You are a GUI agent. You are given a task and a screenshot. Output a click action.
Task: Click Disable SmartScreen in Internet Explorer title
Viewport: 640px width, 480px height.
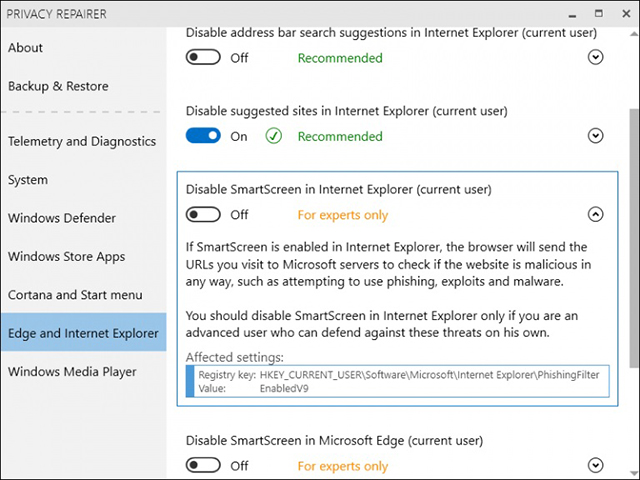point(339,189)
